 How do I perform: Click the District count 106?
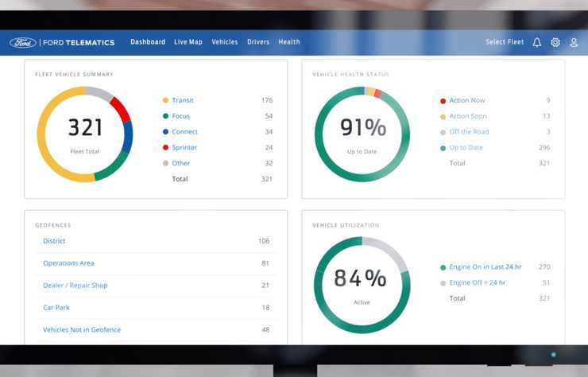tap(264, 241)
